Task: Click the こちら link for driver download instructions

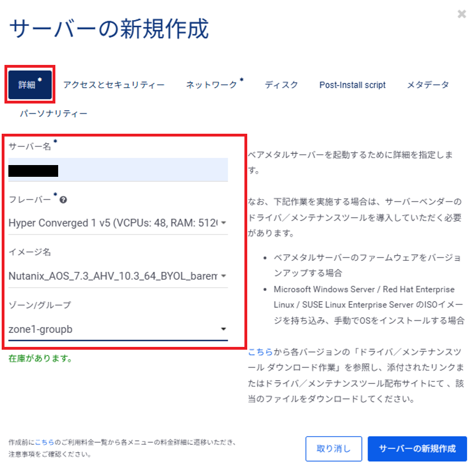Action: [x=260, y=352]
